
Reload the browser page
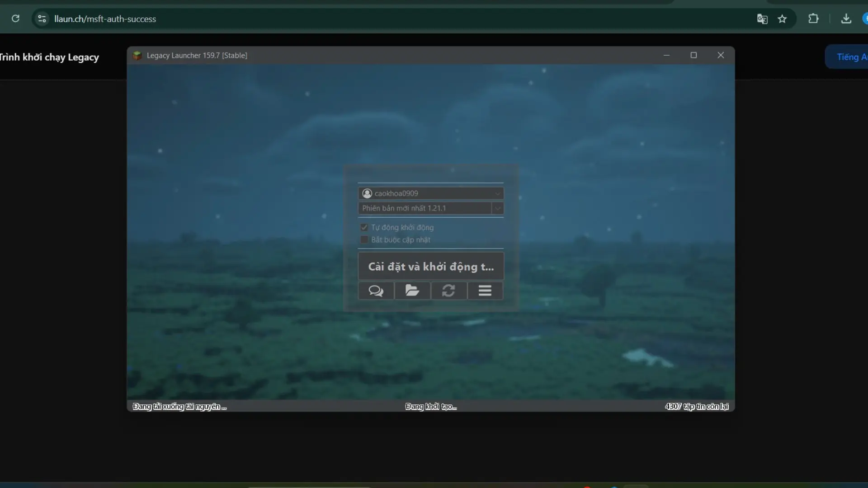pyautogui.click(x=15, y=19)
